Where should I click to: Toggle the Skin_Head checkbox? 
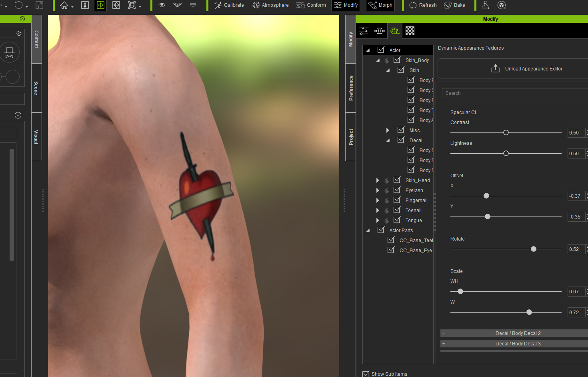coord(397,180)
